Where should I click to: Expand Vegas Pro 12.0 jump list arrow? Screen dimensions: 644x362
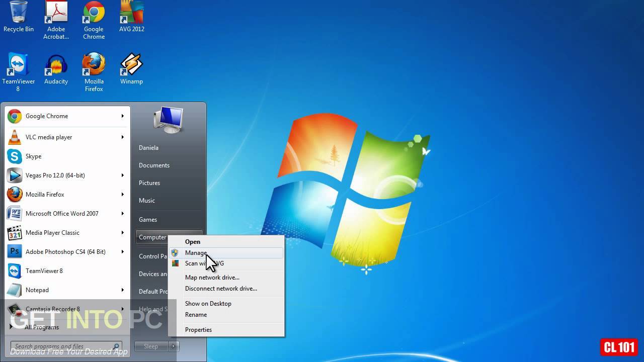coord(122,175)
